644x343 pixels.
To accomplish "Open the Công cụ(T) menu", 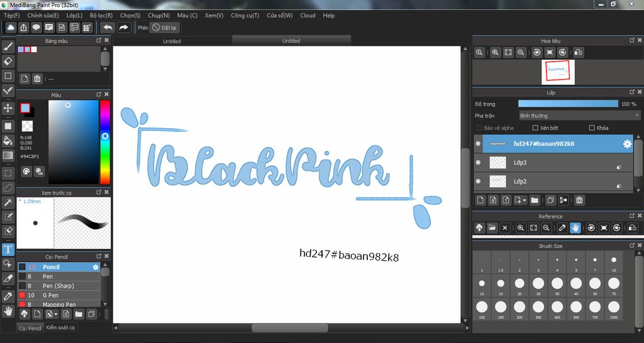I will [x=245, y=16].
